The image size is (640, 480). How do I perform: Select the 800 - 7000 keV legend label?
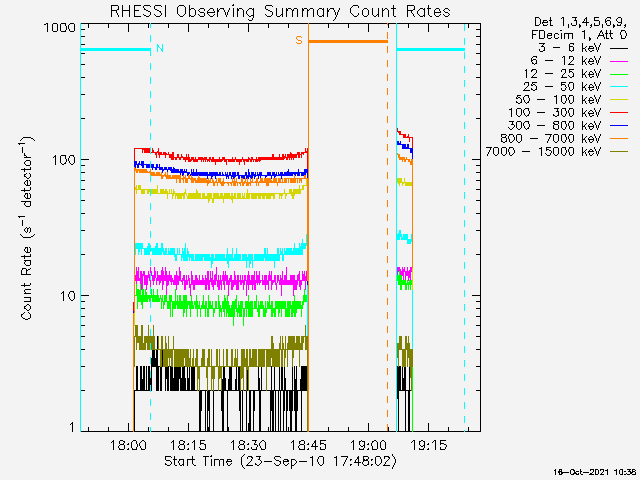(551, 139)
